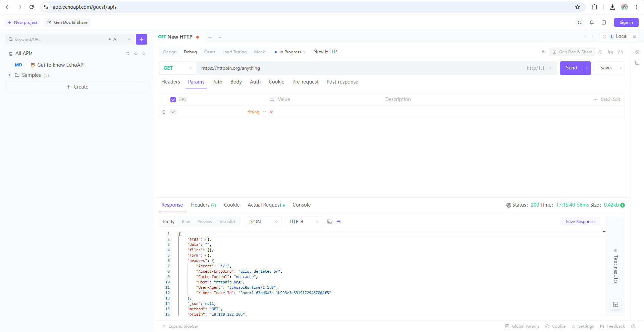Expand the Test results side panel
644x332 pixels.
tap(615, 267)
